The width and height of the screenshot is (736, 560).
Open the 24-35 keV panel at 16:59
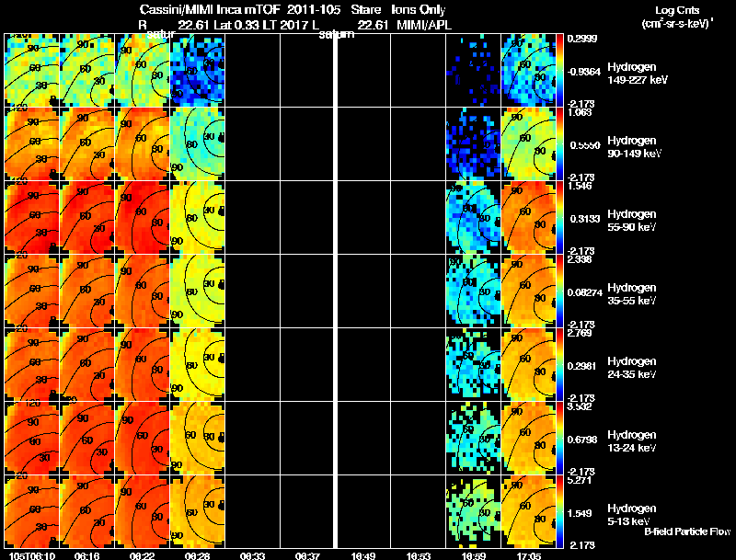click(474, 365)
